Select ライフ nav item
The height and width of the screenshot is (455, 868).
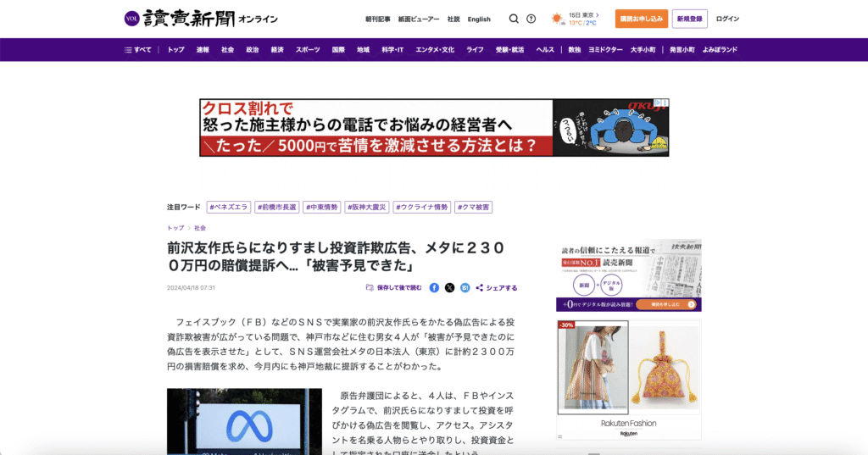tap(475, 50)
